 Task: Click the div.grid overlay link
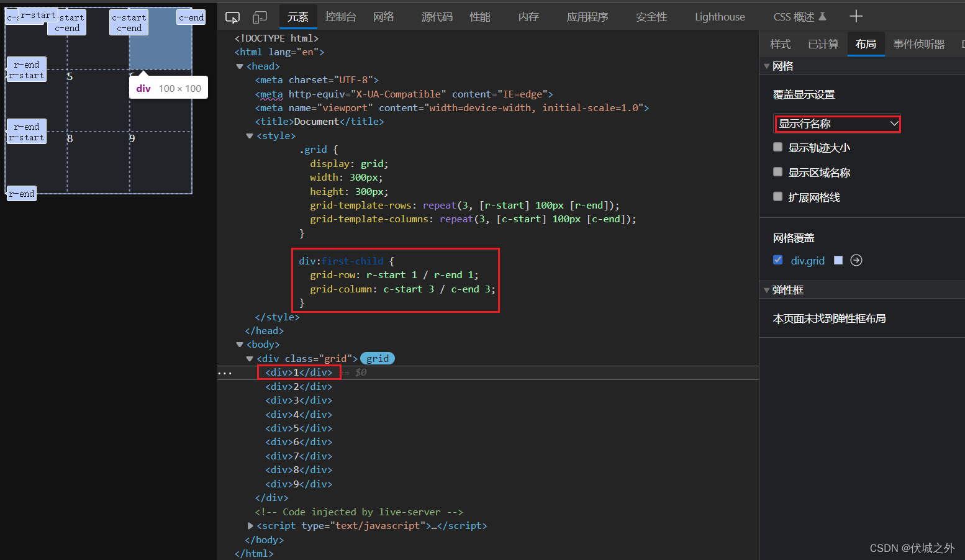pyautogui.click(x=807, y=261)
